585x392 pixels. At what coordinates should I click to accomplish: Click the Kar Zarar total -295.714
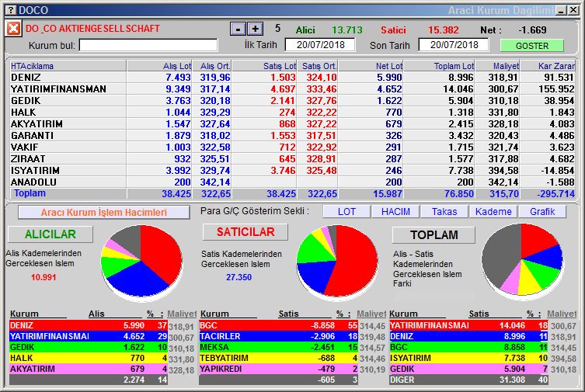click(556, 194)
